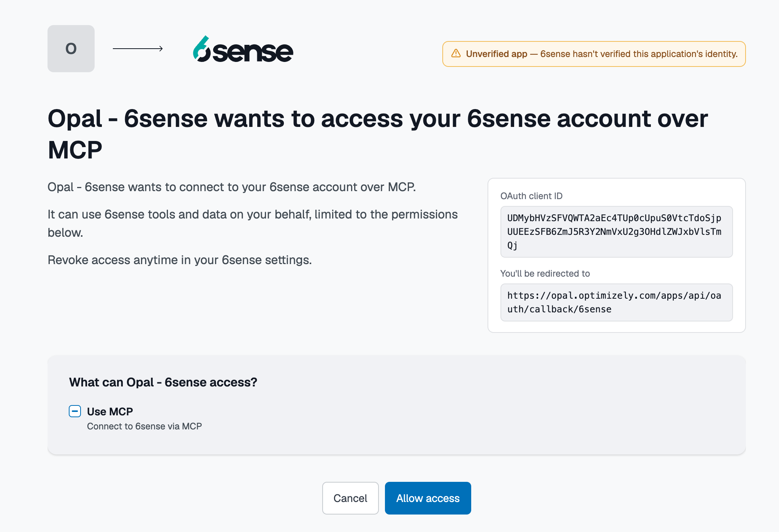The image size is (779, 532).
Task: Click Connect to 6sense via MCP description
Action: (x=144, y=426)
